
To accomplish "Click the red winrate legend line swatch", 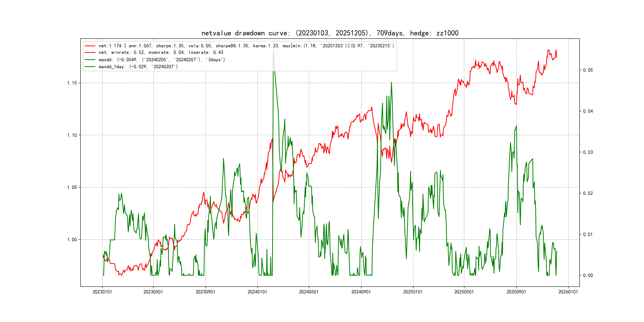I will coord(90,52).
